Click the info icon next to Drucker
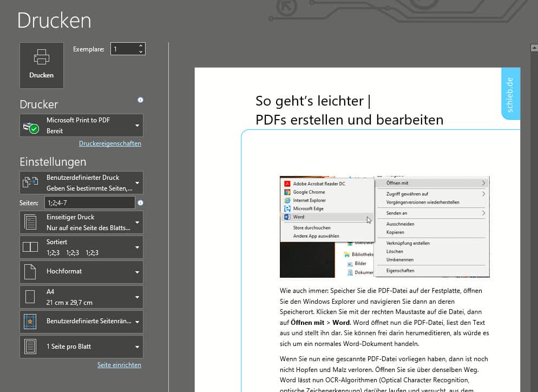538x392 pixels. [x=140, y=100]
